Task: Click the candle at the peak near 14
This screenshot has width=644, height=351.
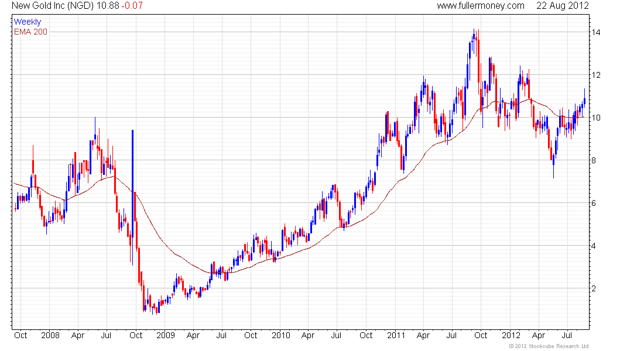Action: [474, 40]
